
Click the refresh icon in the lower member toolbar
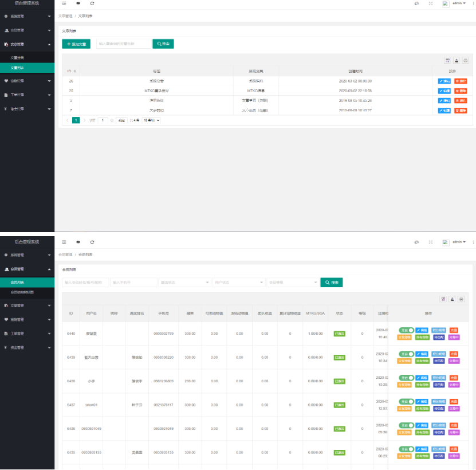(x=92, y=242)
